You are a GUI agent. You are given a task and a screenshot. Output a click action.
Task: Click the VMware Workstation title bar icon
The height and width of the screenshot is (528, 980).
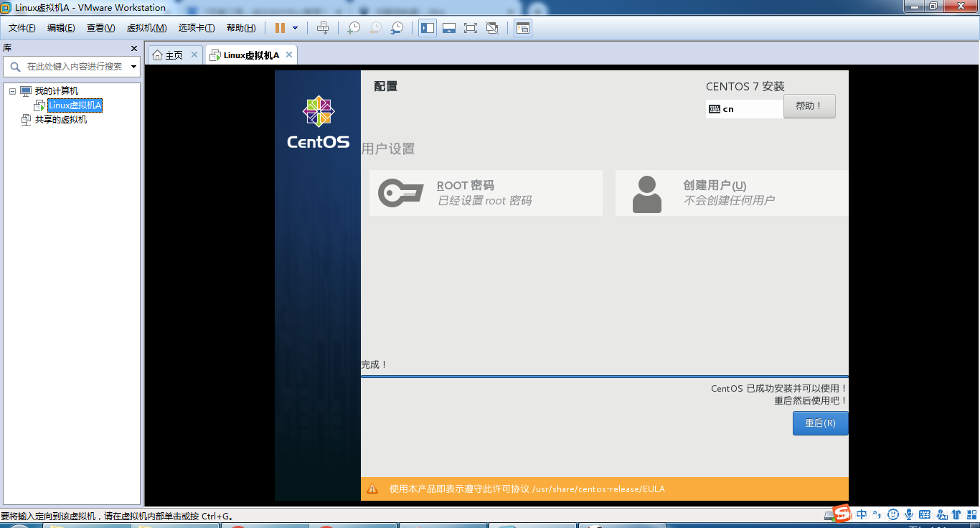point(6,7)
